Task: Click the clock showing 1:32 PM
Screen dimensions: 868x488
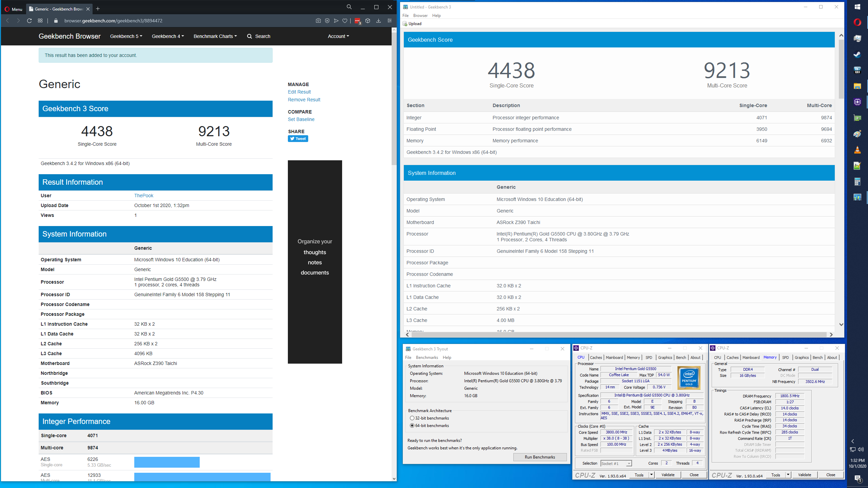Action: click(x=857, y=461)
